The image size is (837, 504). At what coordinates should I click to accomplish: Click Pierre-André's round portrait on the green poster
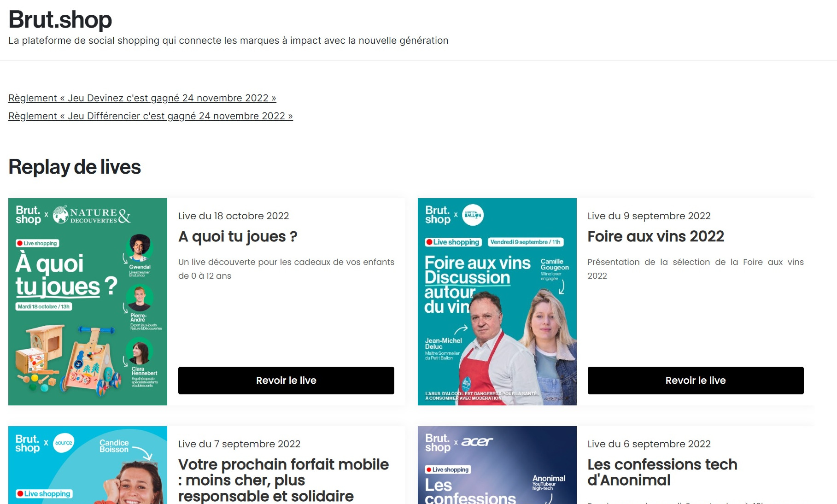point(140,298)
